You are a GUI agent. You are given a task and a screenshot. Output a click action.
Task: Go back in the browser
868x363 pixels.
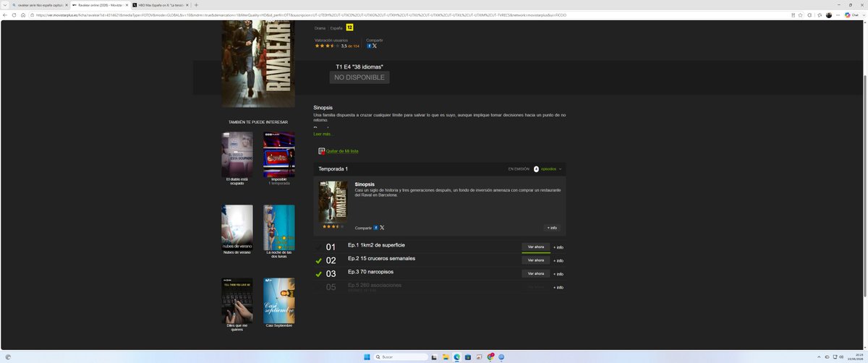[5, 14]
